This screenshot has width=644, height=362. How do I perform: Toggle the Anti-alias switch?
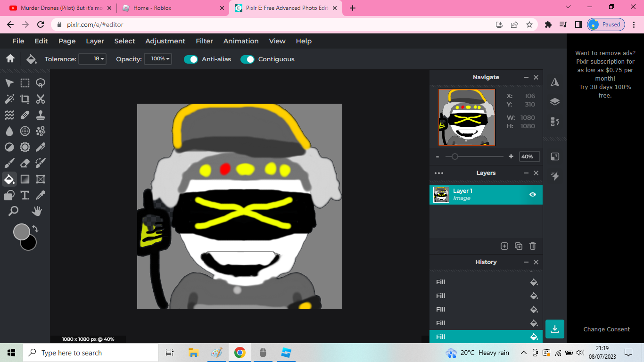[190, 59]
